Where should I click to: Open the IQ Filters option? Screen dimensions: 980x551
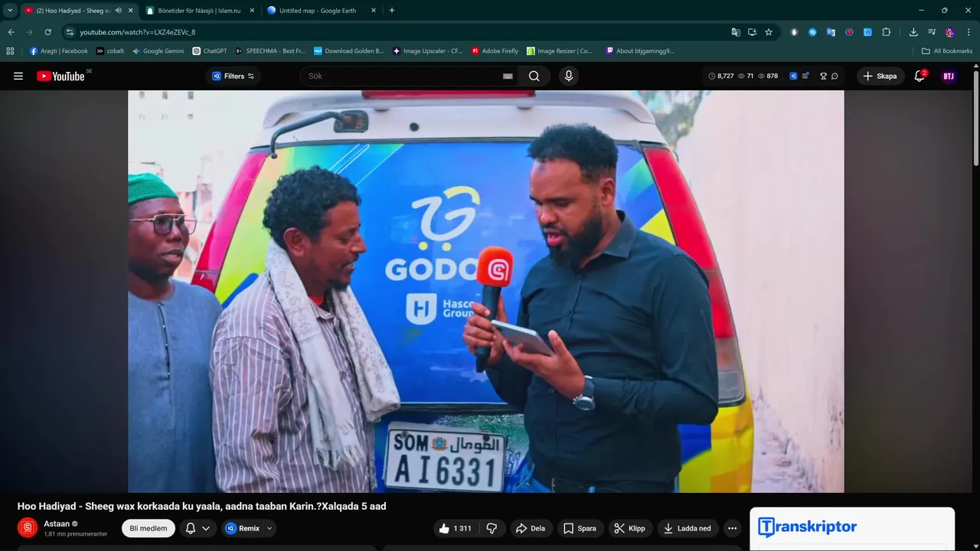[x=233, y=76]
